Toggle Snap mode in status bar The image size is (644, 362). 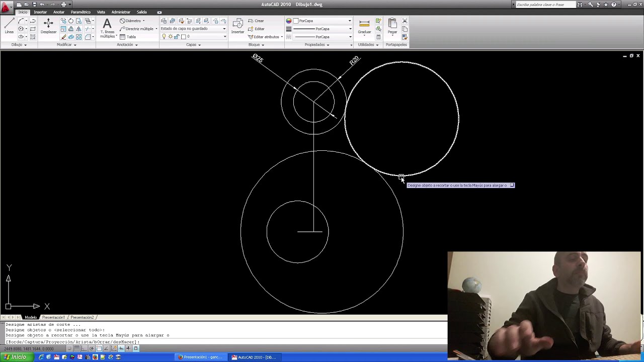[x=69, y=348]
